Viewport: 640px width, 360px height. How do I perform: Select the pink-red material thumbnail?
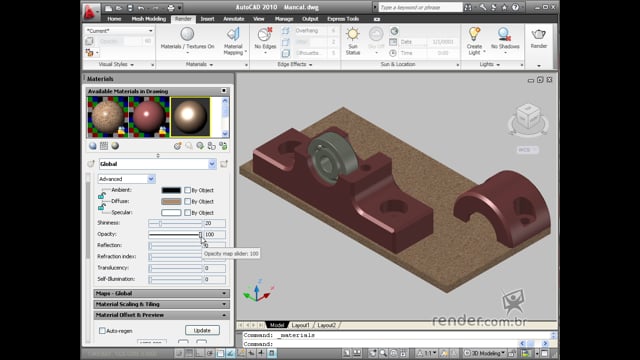pyautogui.click(x=149, y=117)
